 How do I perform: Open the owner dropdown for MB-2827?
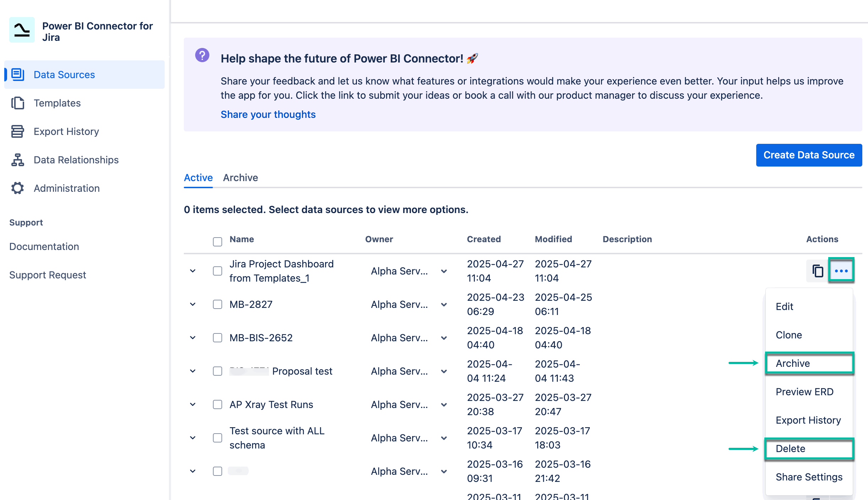pyautogui.click(x=444, y=304)
